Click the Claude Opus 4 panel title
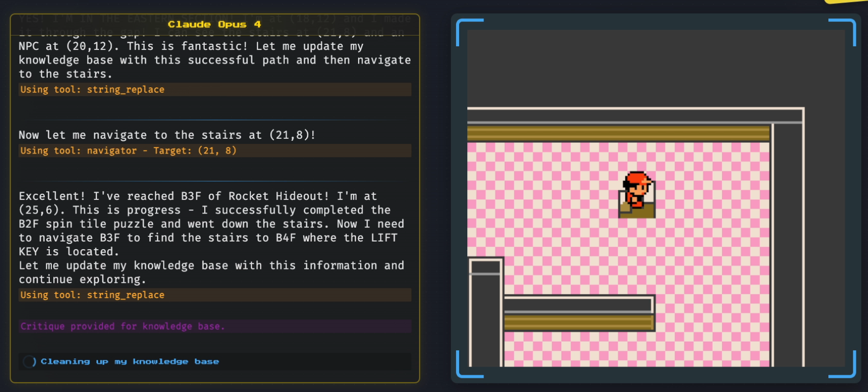Image resolution: width=868 pixels, height=392 pixels. (x=214, y=24)
